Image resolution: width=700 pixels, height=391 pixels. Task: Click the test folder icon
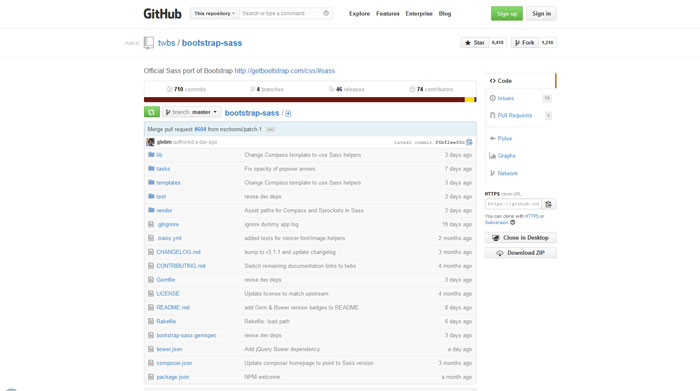(151, 196)
